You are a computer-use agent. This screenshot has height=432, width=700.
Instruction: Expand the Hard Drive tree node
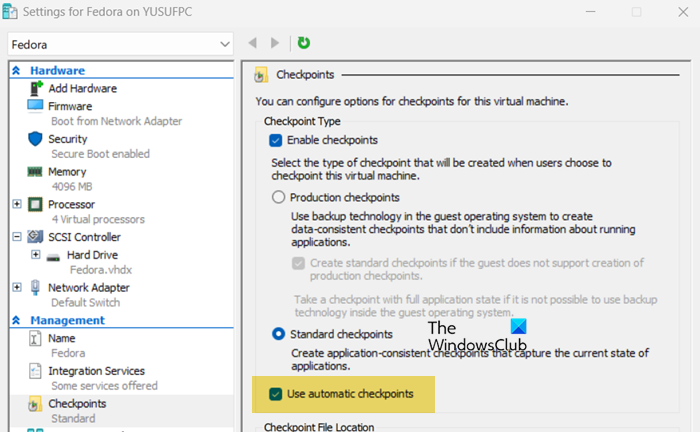(36, 254)
